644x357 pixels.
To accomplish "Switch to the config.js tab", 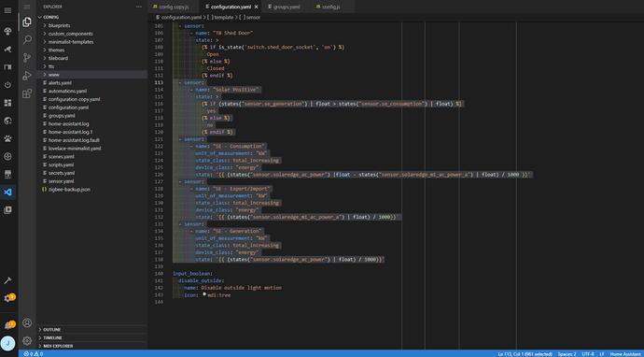I will pyautogui.click(x=332, y=7).
